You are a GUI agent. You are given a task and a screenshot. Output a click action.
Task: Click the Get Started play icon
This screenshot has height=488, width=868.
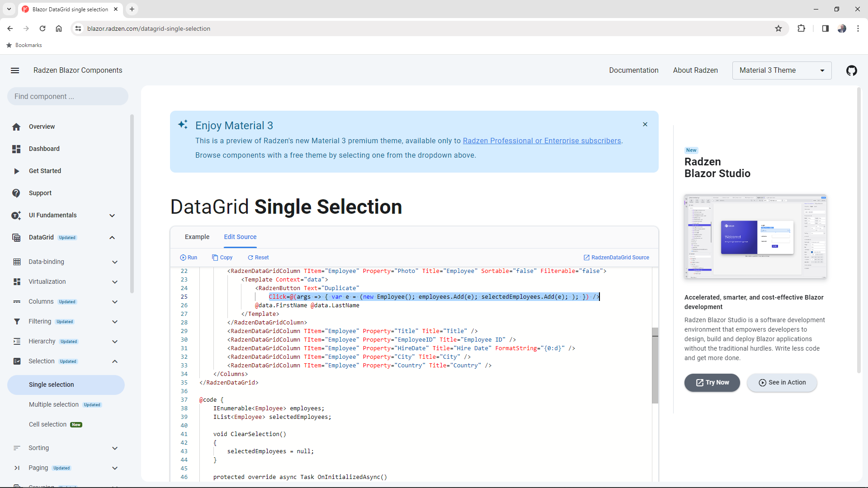[17, 171]
